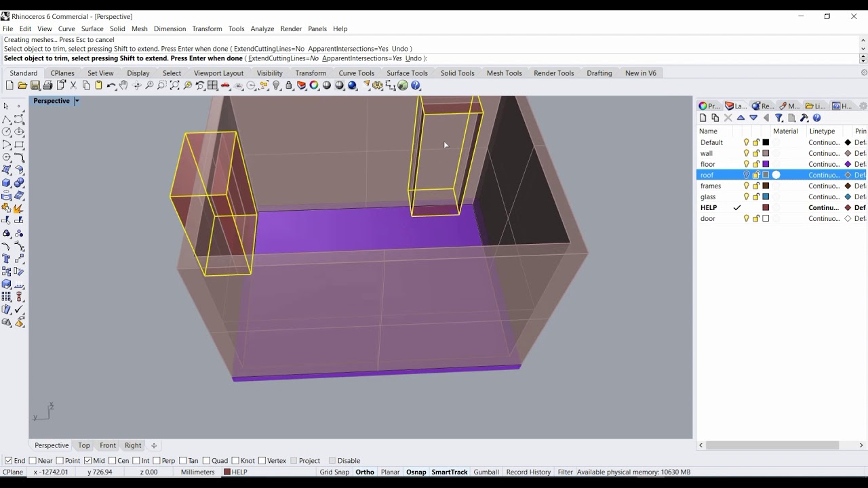Image resolution: width=868 pixels, height=488 pixels.
Task: Select the Text tool in left sidebar
Action: tap(7, 259)
